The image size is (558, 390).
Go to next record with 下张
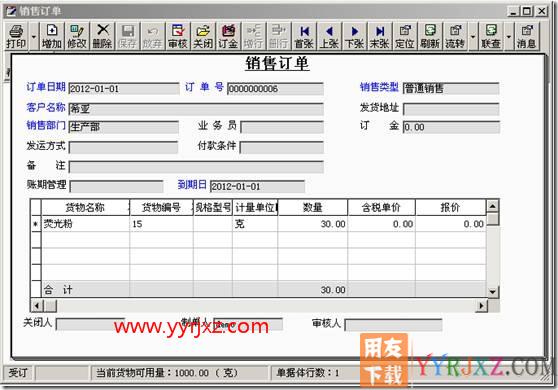pos(354,36)
